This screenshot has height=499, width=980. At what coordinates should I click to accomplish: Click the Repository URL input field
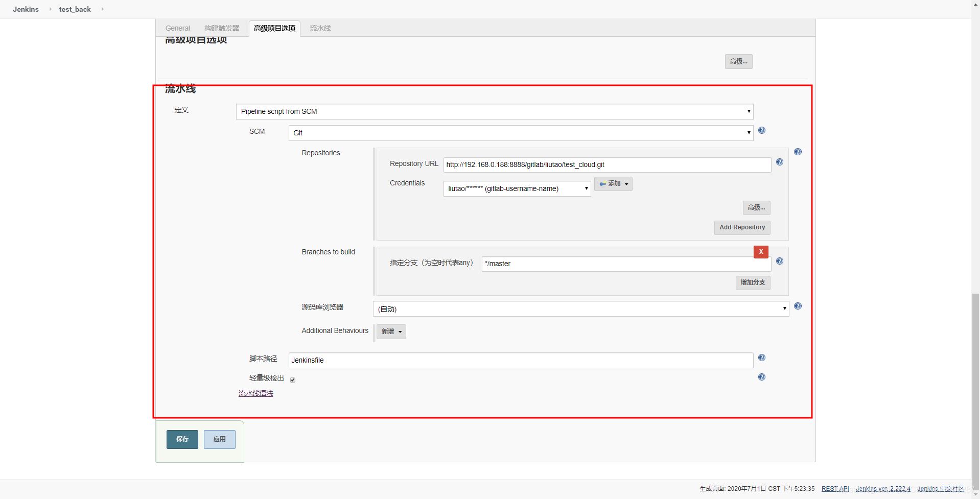(x=606, y=165)
